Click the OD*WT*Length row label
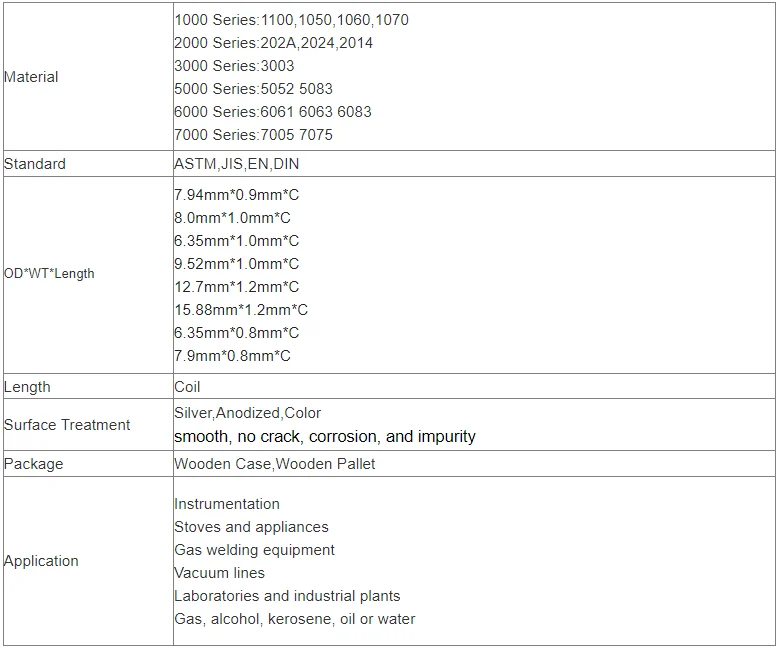 (x=49, y=273)
